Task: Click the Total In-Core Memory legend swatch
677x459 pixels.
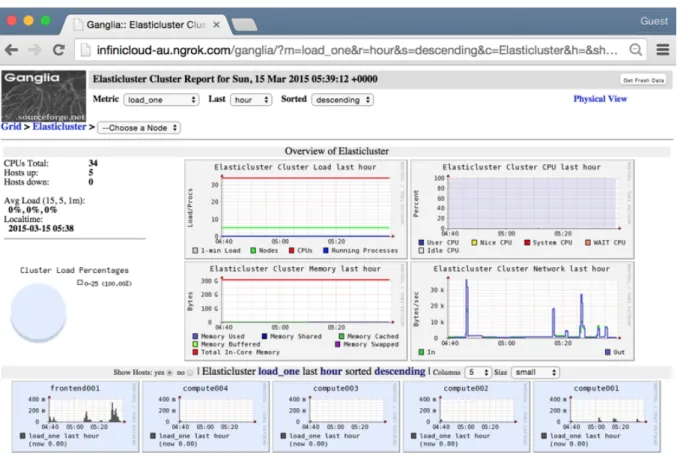Action: click(195, 352)
